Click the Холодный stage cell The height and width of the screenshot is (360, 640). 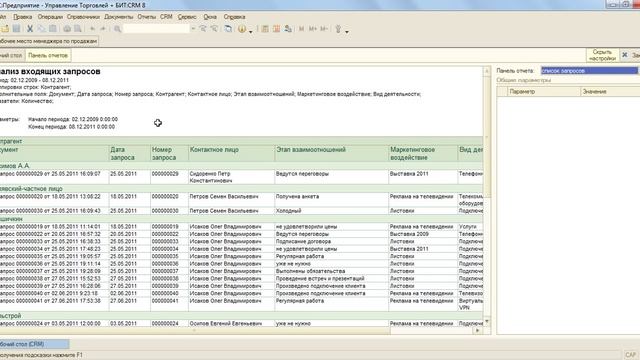(x=332, y=211)
